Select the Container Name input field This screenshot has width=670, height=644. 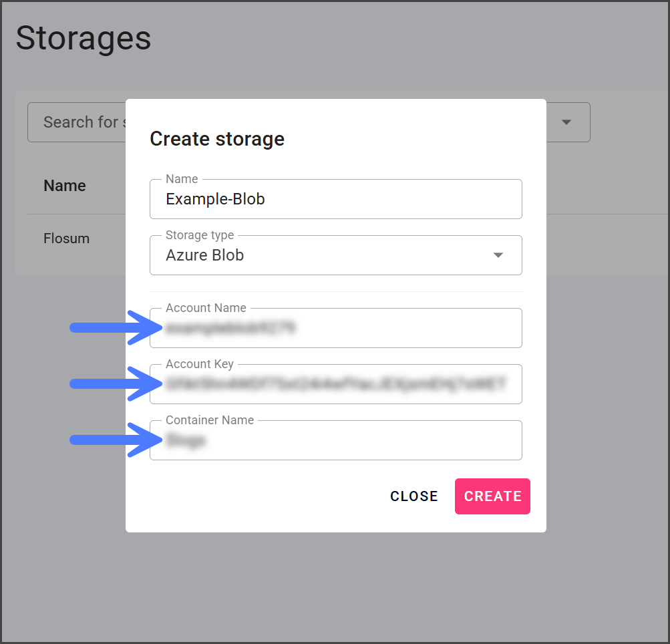point(335,440)
